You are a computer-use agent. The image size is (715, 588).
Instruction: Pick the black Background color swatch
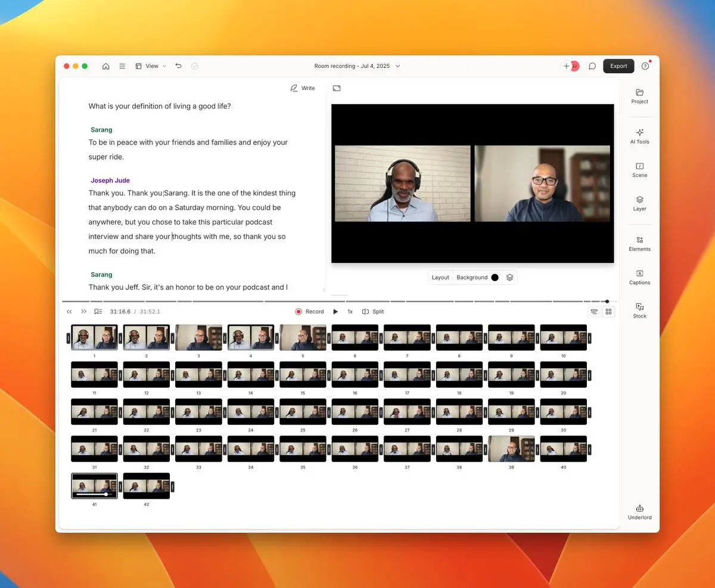pos(495,278)
